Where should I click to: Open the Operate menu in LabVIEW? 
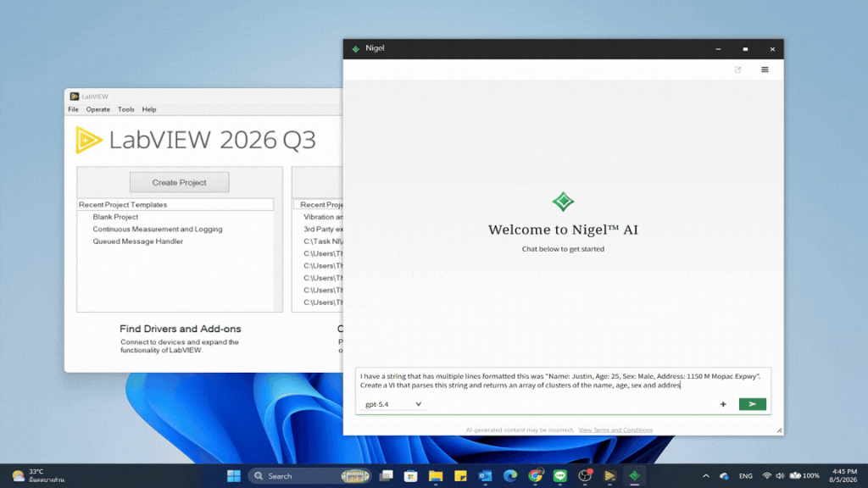click(98, 109)
